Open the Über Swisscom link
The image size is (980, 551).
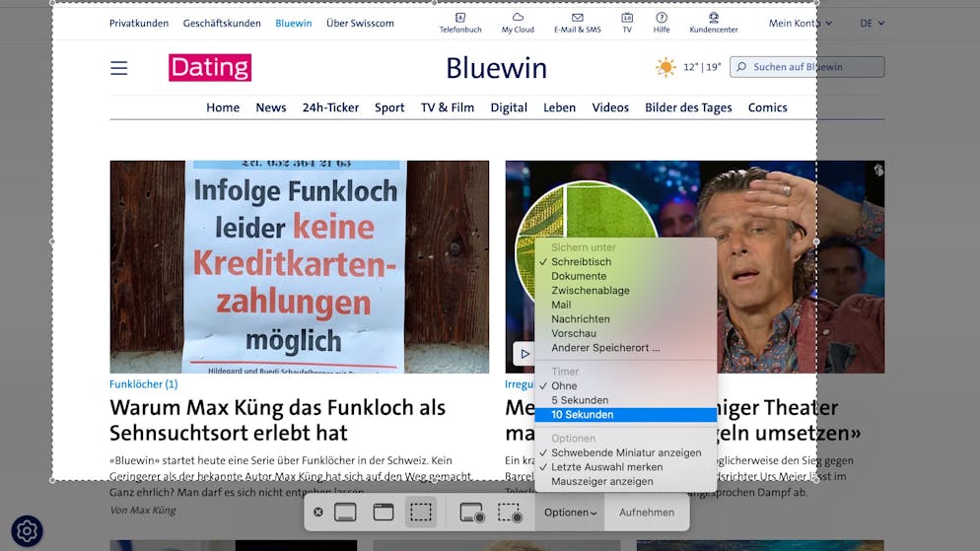tap(360, 23)
